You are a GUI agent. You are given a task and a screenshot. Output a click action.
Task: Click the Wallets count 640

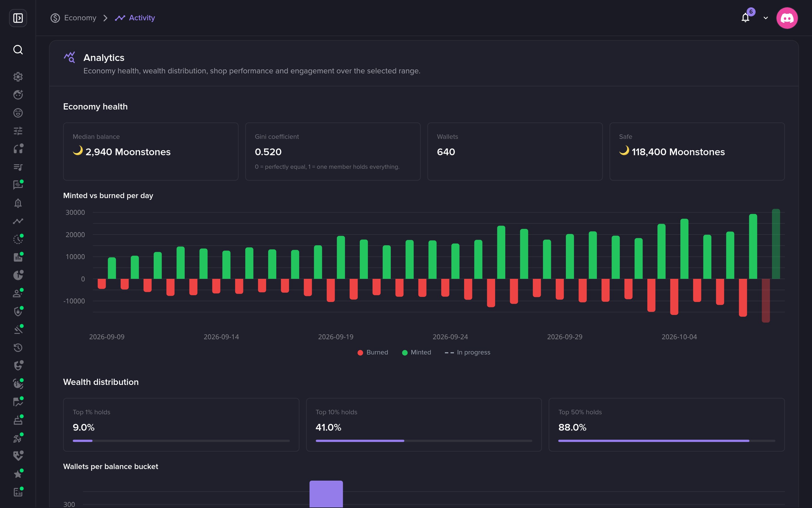click(x=446, y=152)
